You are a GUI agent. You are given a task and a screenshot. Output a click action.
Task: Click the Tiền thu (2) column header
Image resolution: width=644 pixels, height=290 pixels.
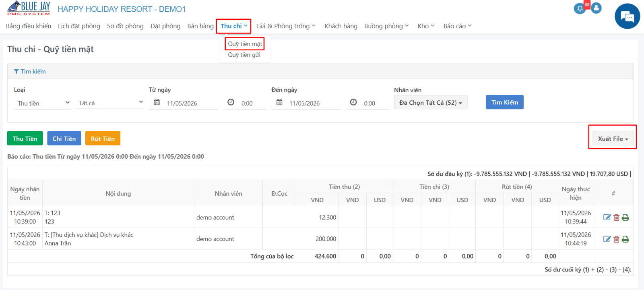coord(344,186)
